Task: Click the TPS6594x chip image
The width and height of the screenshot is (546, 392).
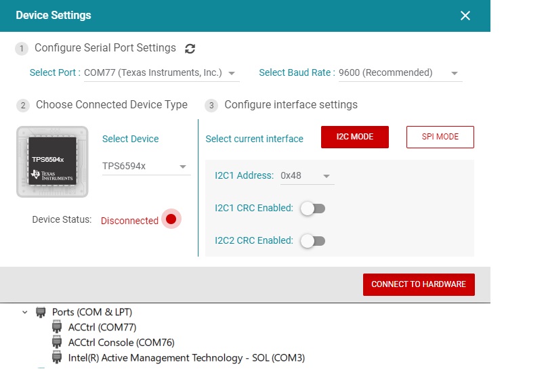Action: click(52, 162)
